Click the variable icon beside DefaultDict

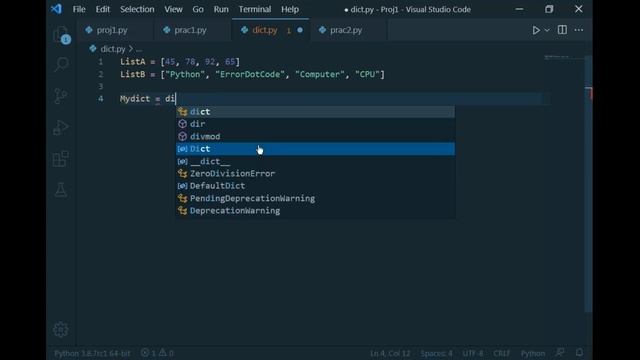pos(182,186)
